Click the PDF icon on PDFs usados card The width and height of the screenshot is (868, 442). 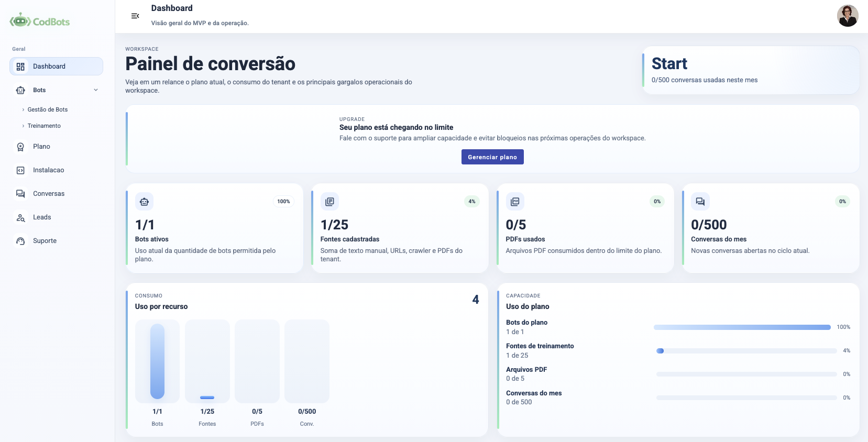(515, 202)
